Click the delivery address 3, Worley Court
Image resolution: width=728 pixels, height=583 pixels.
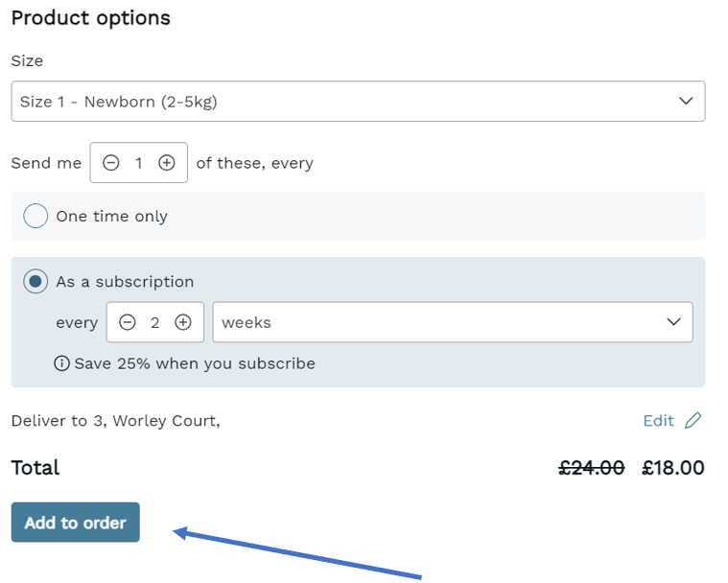click(156, 421)
